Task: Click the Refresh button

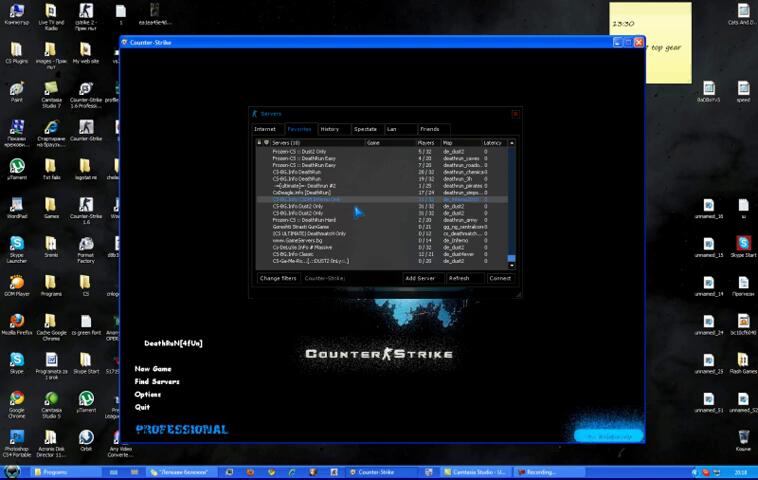Action: click(460, 278)
